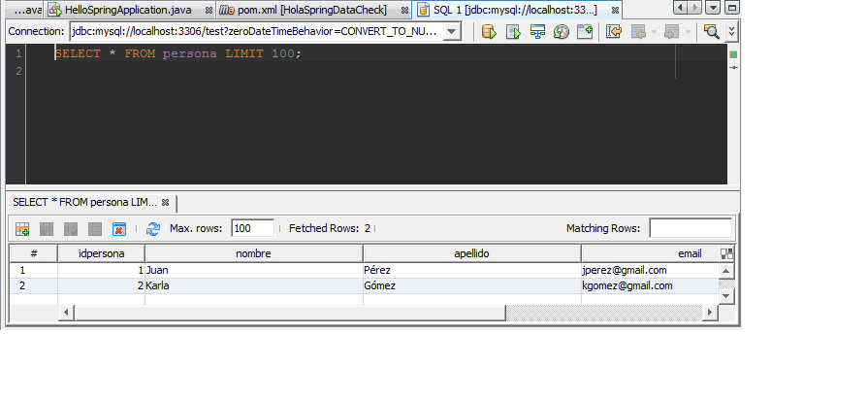Close the pom.xml tab
This screenshot has width=868, height=400.
click(404, 10)
